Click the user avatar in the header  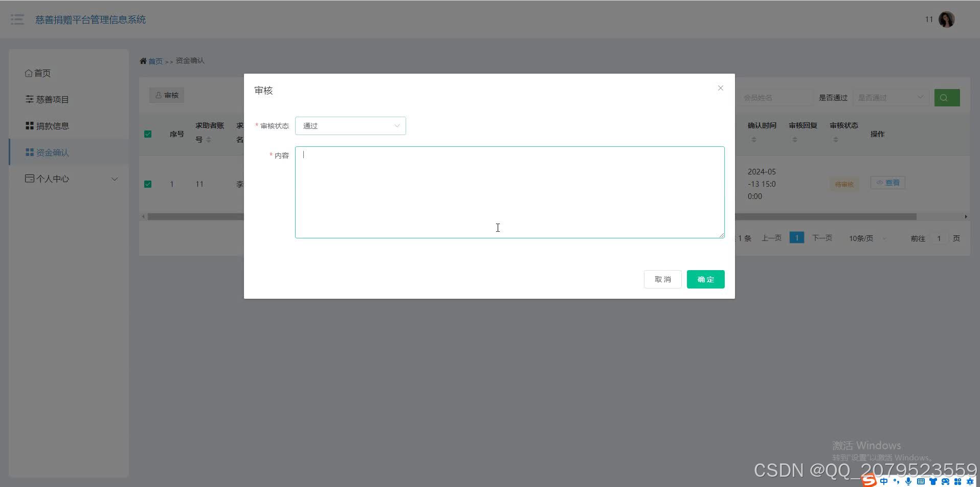pos(946,19)
